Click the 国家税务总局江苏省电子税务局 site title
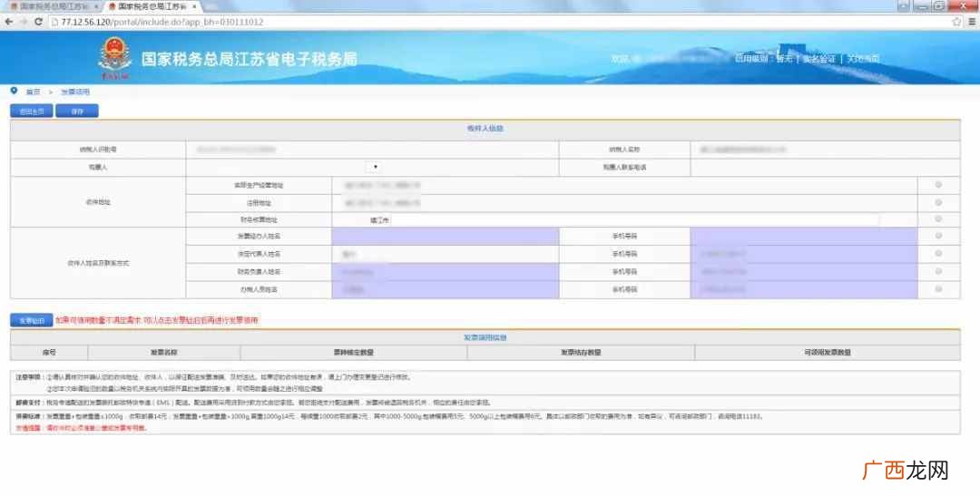Screen dimensions: 980x496 [x=249, y=59]
